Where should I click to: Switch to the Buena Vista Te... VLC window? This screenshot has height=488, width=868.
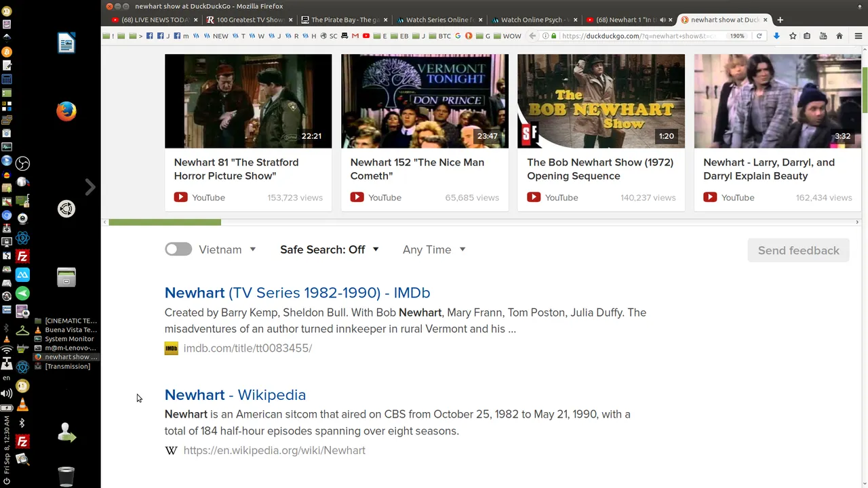pyautogui.click(x=66, y=330)
